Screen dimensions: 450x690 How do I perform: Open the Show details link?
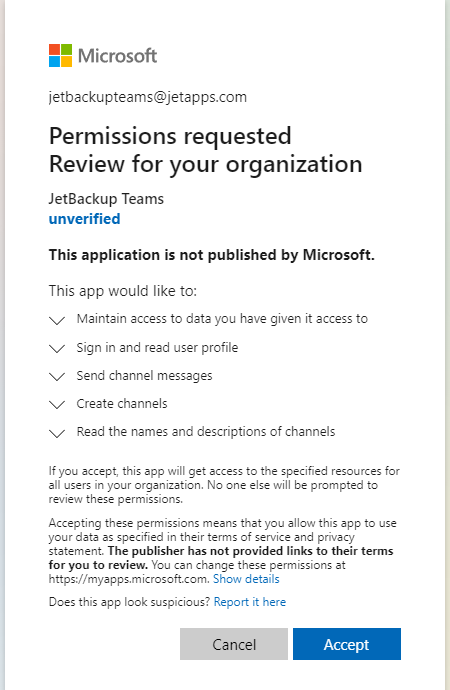pos(246,579)
